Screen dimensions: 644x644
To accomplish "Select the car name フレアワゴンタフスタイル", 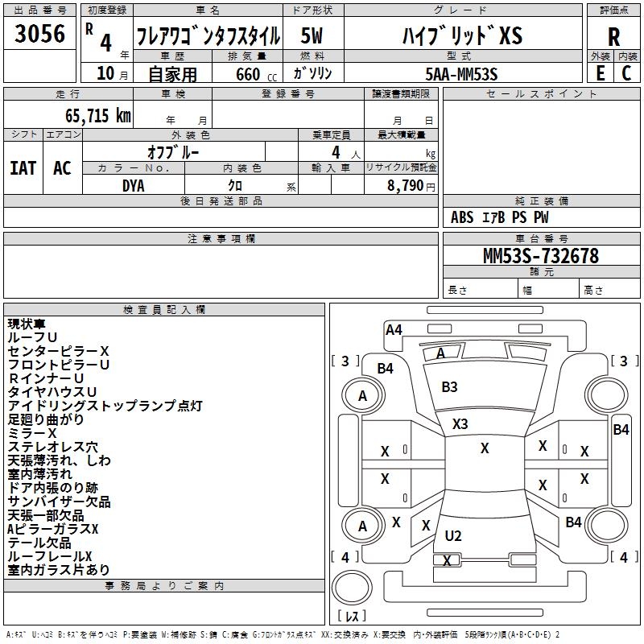I will click(x=208, y=36).
